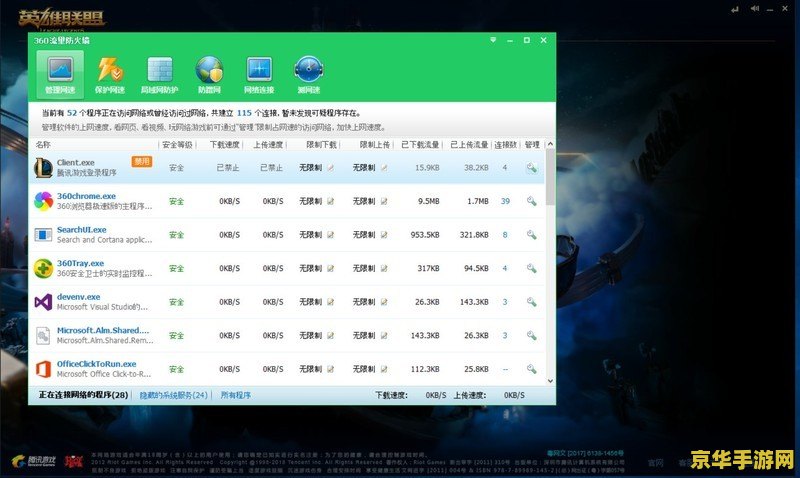Image resolution: width=800 pixels, height=478 pixels.
Task: View the 8 connections of SearchUI.exe
Action: click(505, 235)
